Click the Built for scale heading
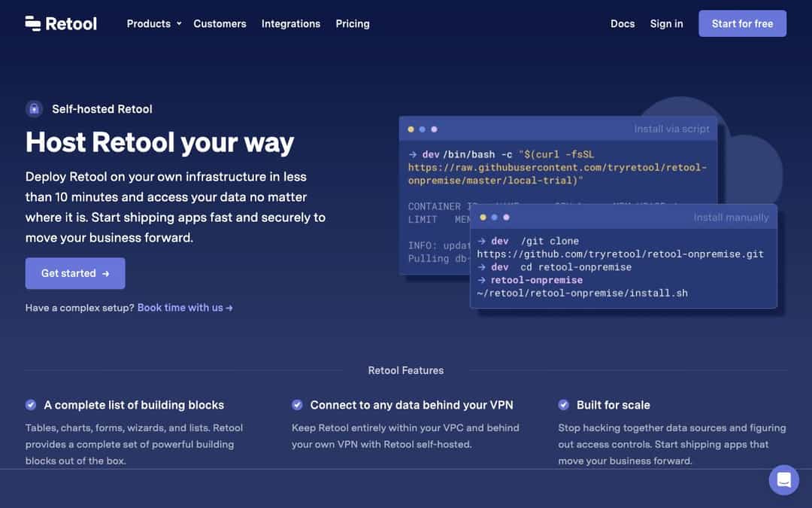Screen dimensions: 812x508 tap(614, 405)
